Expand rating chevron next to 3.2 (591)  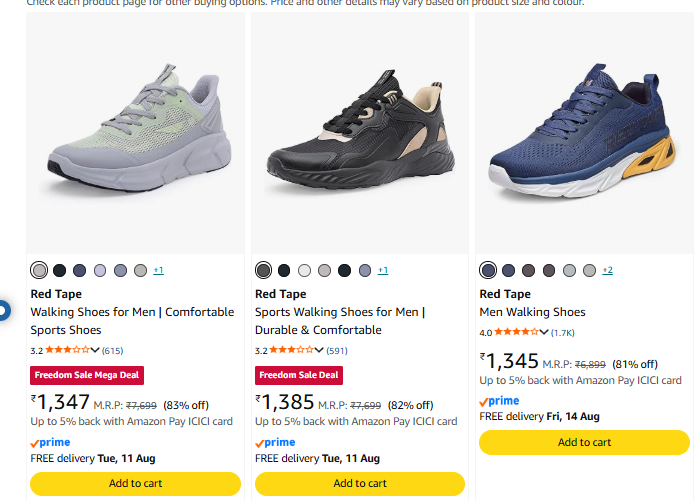coord(319,350)
